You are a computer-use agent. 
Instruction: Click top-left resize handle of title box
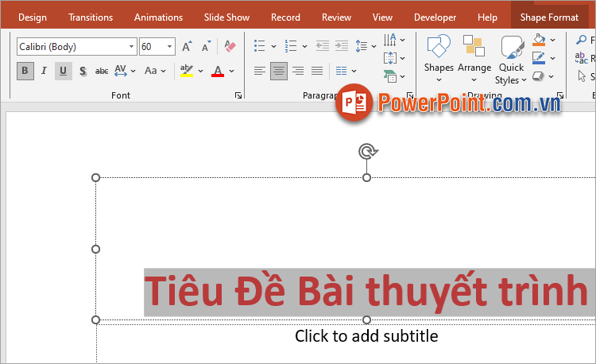pyautogui.click(x=96, y=178)
